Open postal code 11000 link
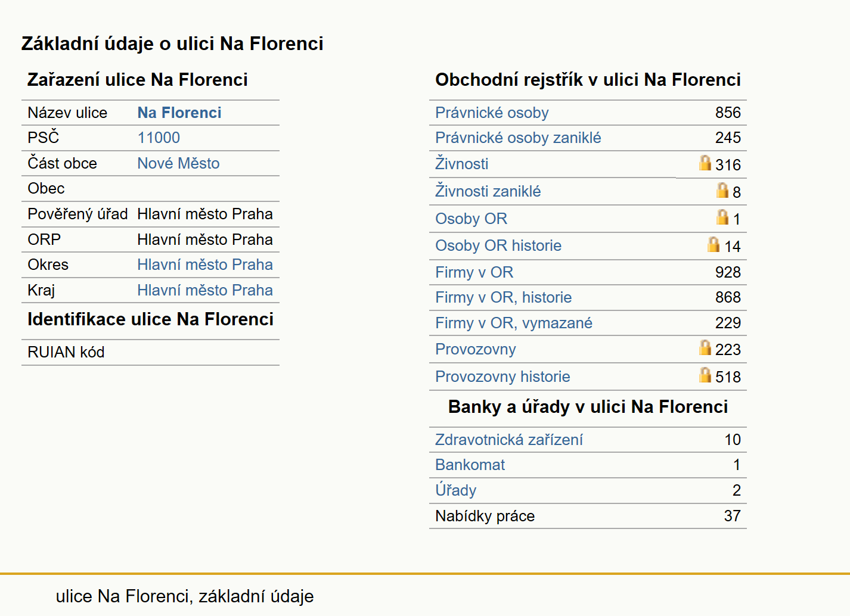The image size is (850, 616). [159, 138]
